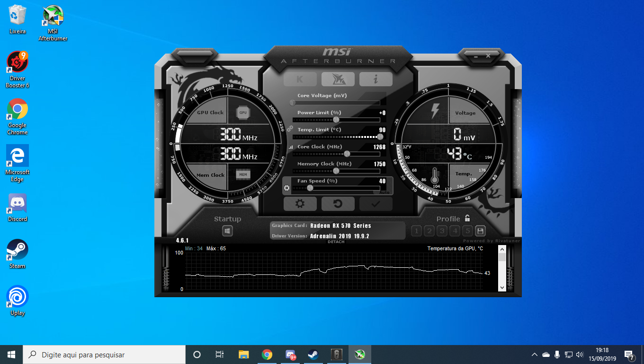Select Steam desktop icon

[18, 254]
